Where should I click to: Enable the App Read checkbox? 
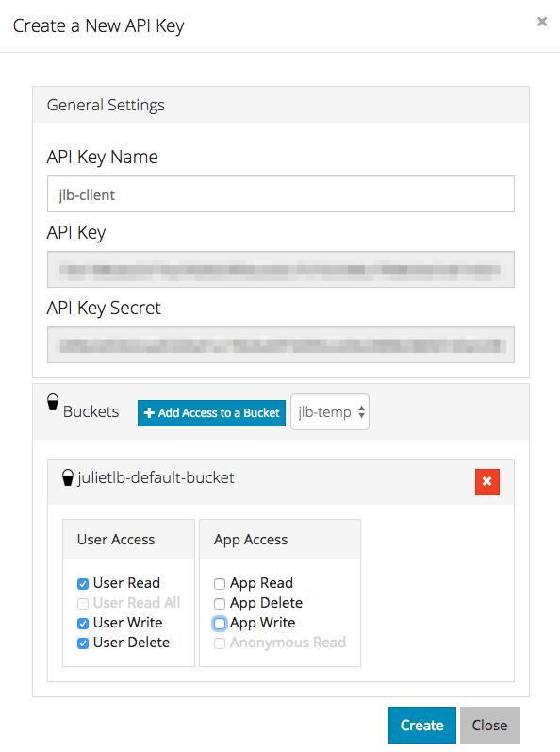tap(220, 584)
